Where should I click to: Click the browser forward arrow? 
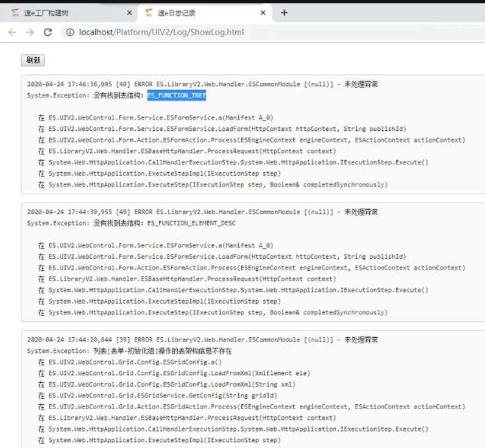point(30,32)
